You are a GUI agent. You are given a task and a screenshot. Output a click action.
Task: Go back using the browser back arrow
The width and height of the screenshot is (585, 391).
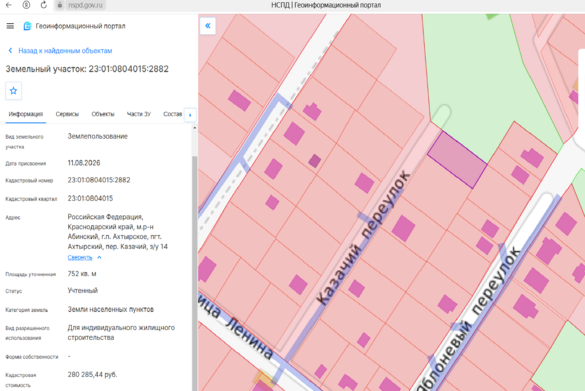[x=8, y=5]
